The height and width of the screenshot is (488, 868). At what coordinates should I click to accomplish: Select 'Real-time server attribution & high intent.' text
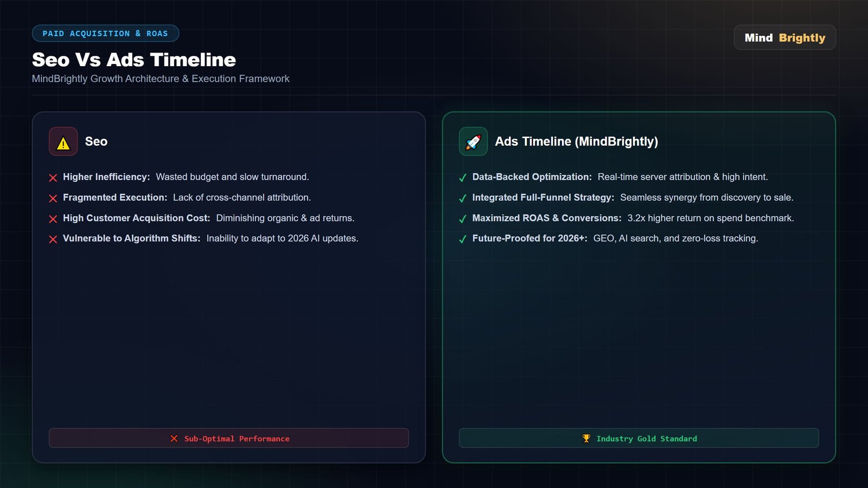pyautogui.click(x=683, y=177)
